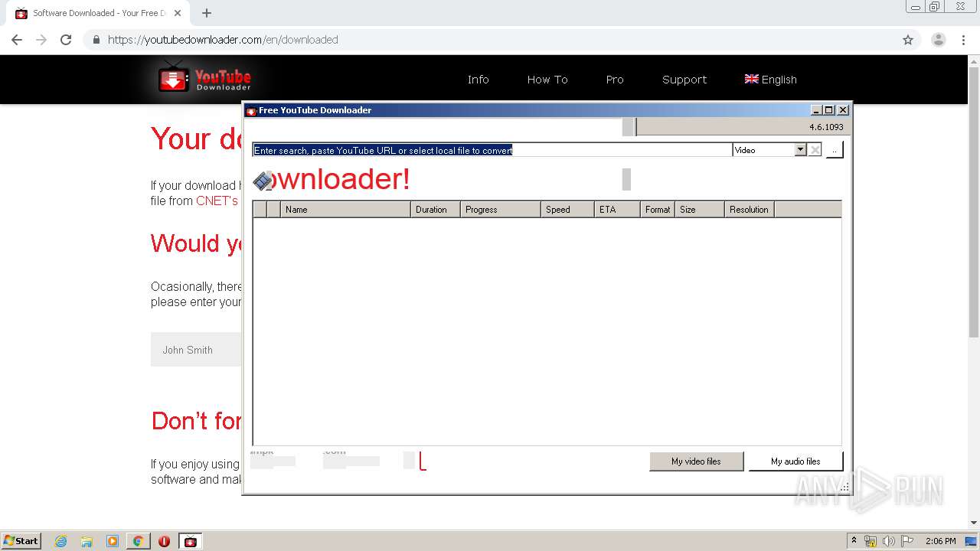Open My video files

pyautogui.click(x=696, y=461)
